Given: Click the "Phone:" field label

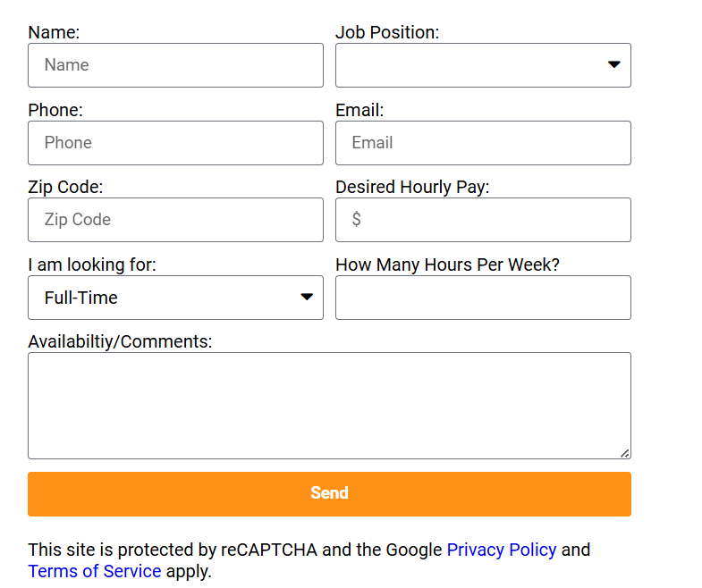Looking at the screenshot, I should 55,110.
